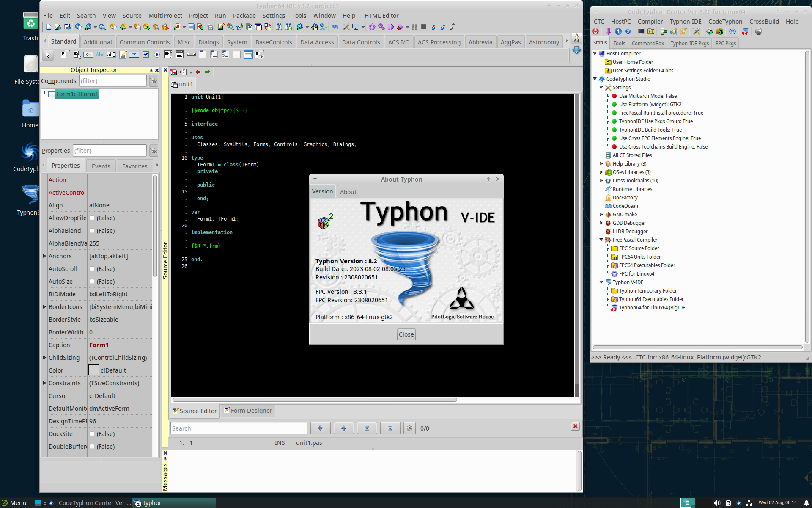Screen dimensions: 812x508
Task: Switch to CommandBox tab in CodeTyphon Center
Action: pyautogui.click(x=647, y=43)
